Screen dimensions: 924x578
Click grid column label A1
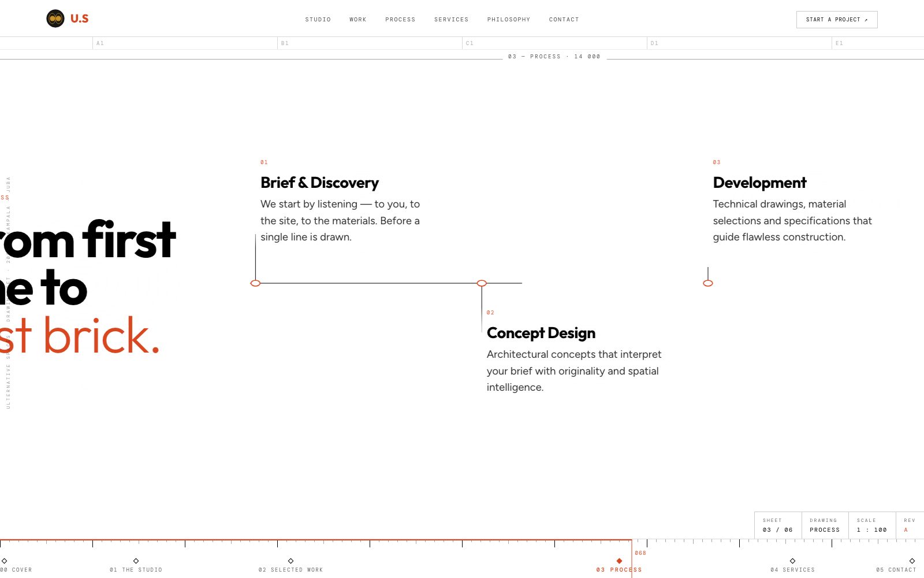[100, 43]
